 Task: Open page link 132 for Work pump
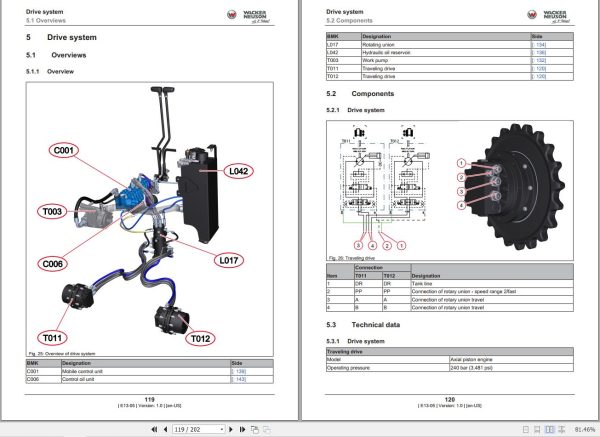538,60
